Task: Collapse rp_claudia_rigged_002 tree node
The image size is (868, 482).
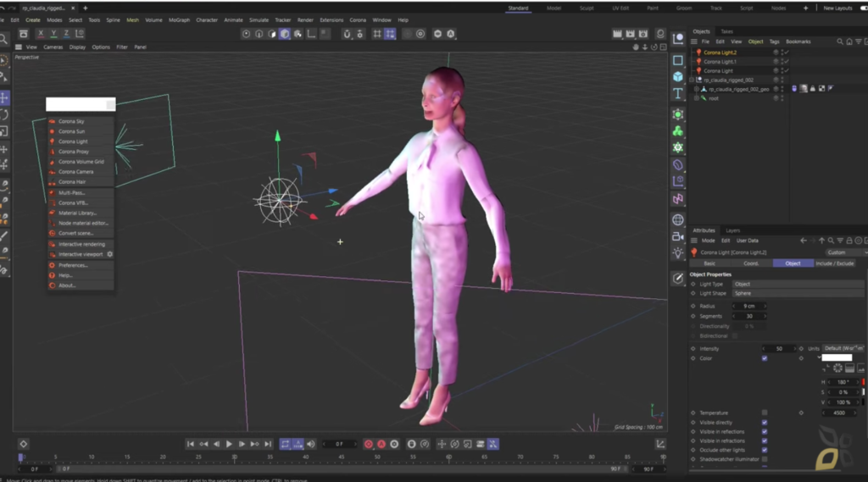Action: 692,80
